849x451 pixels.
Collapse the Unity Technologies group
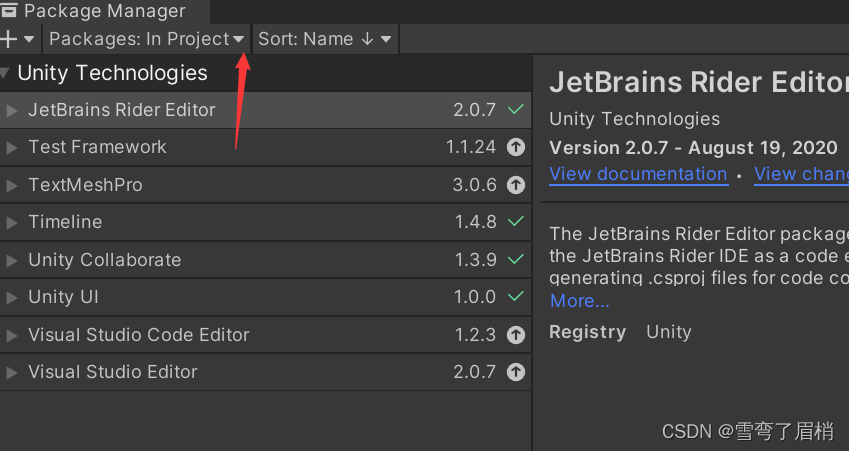5,73
